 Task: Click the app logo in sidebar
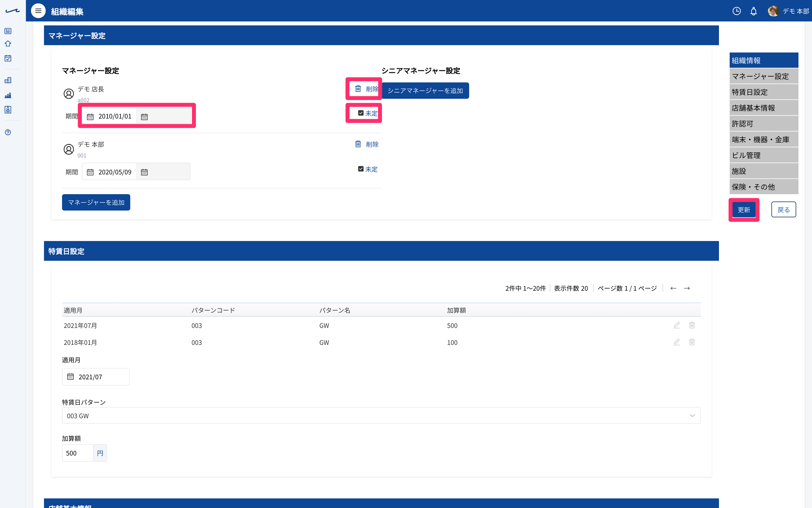click(13, 11)
